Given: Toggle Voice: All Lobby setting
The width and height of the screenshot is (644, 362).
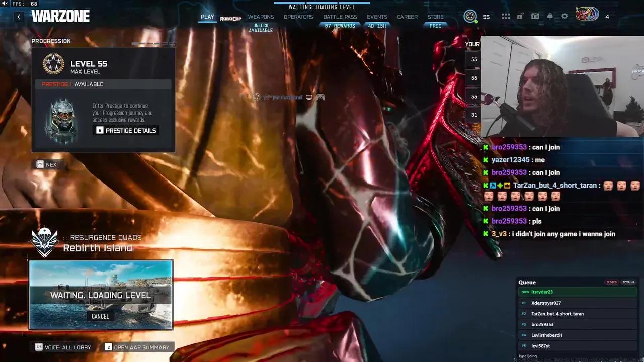Looking at the screenshot, I should pos(63,347).
